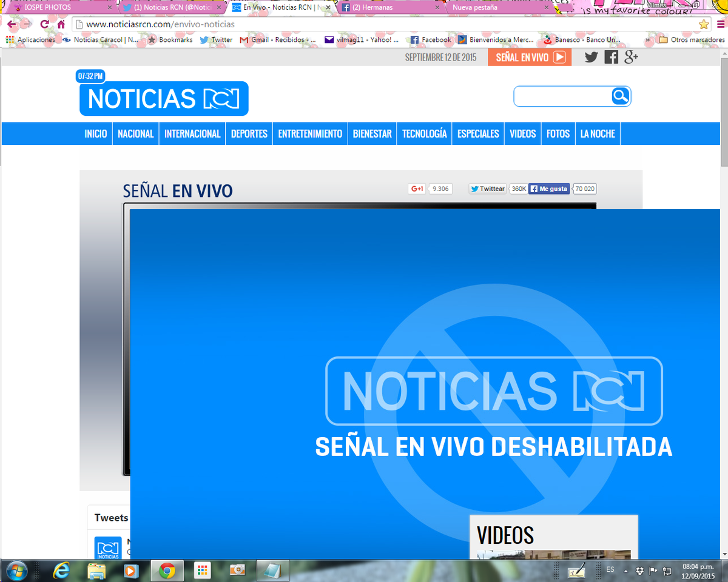Open the INTERNACIONAL menu item
The width and height of the screenshot is (728, 582).
192,133
